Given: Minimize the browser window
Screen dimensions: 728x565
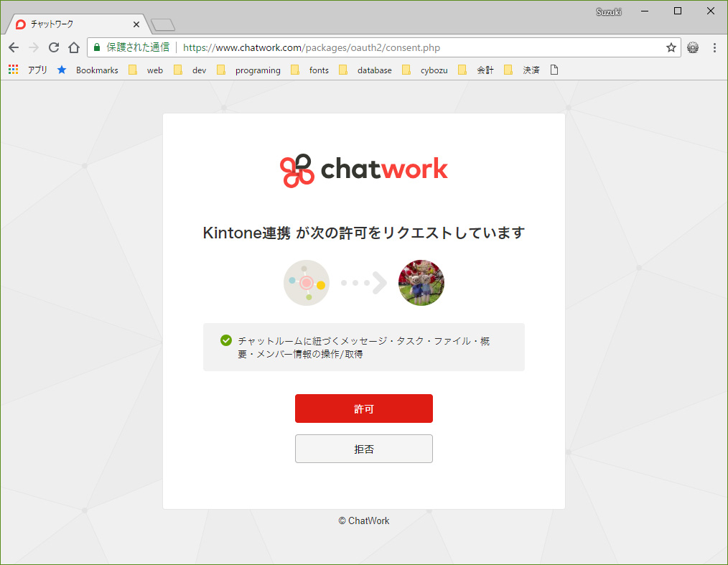Looking at the screenshot, I should tap(645, 11).
